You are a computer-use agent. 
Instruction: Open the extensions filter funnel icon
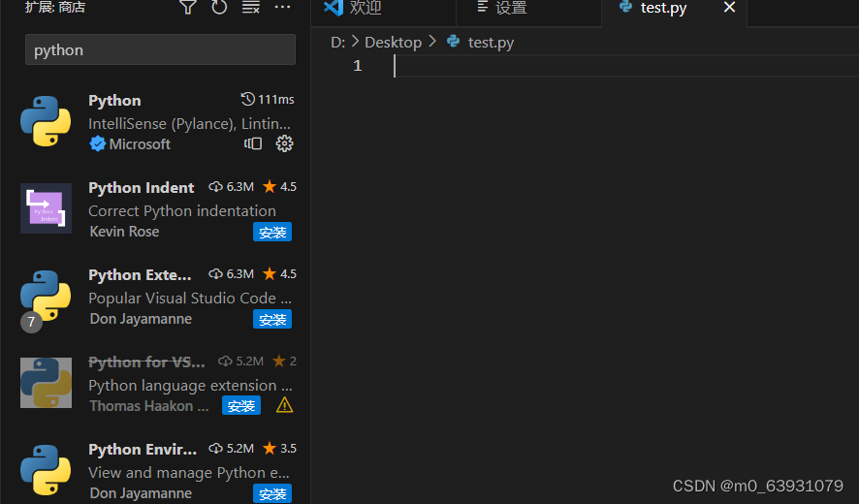pos(188,7)
